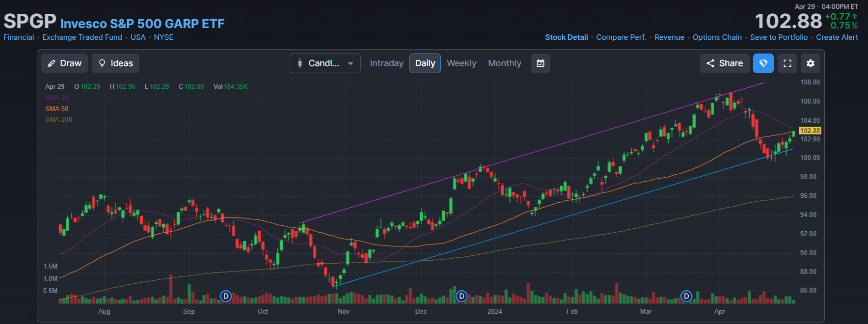
Task: Click Create Alert link
Action: point(837,37)
